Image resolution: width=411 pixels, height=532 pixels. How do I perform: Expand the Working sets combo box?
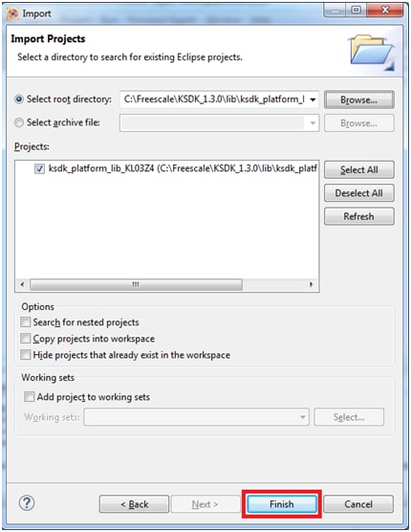click(x=197, y=416)
